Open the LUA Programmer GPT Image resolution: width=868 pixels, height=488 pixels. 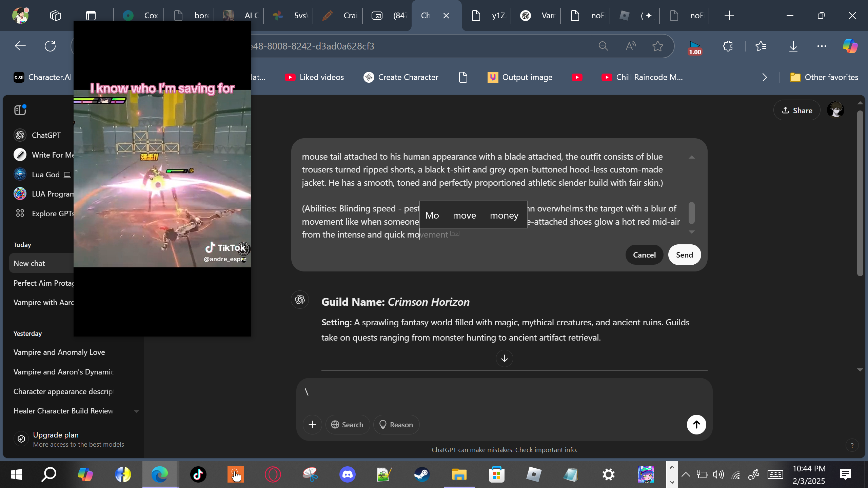point(43,194)
